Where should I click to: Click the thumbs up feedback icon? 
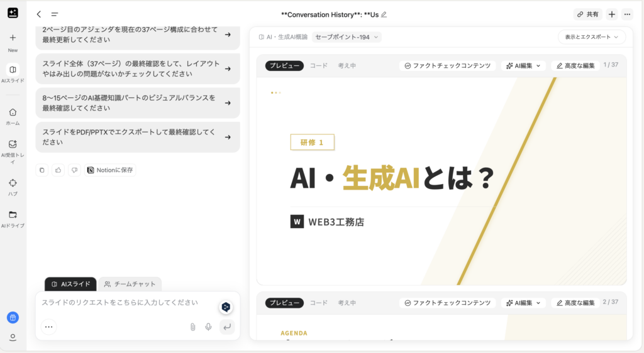58,170
